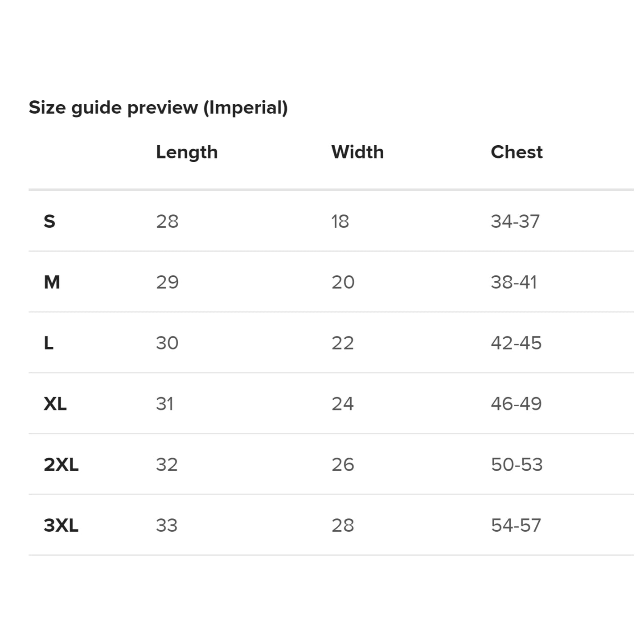The image size is (644, 644).
Task: Click the 34-37 chest value for S
Action: pos(515,222)
